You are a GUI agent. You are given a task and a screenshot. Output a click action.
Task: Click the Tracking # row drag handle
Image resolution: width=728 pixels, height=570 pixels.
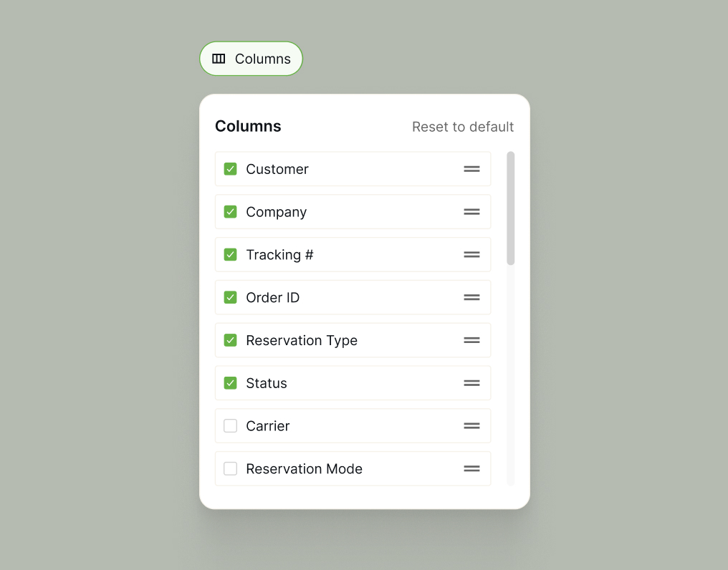471,255
